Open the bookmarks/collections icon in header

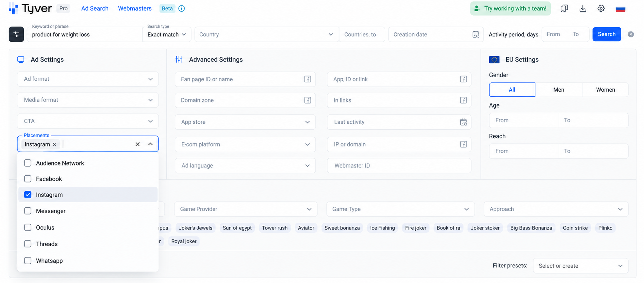pos(564,9)
